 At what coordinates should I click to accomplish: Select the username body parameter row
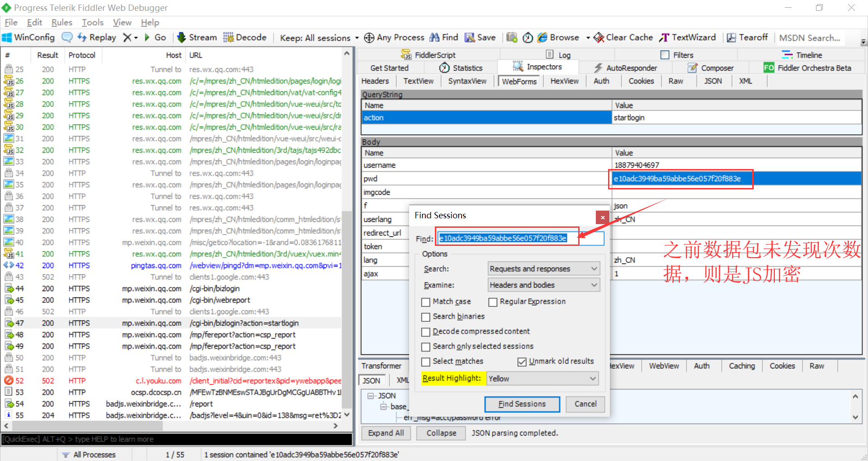click(612, 165)
